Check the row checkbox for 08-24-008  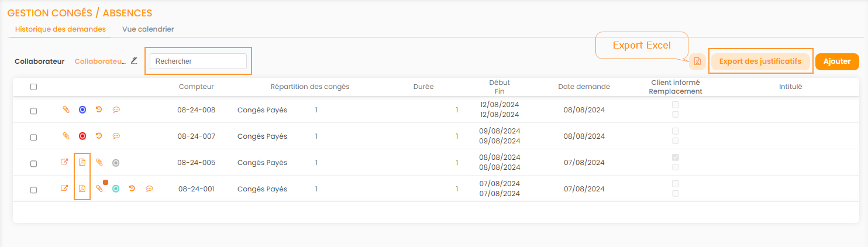33,111
